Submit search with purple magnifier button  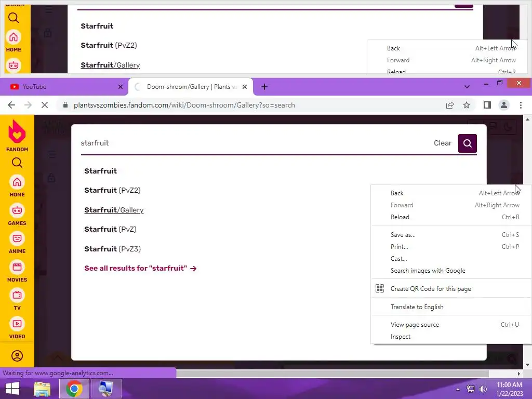tap(467, 143)
